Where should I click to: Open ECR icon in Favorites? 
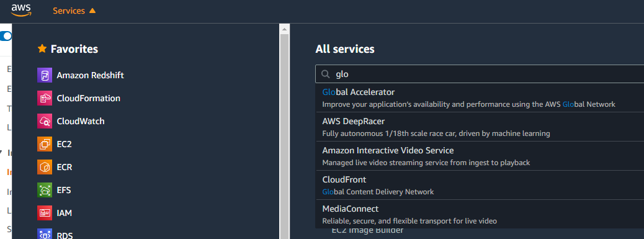pos(44,168)
